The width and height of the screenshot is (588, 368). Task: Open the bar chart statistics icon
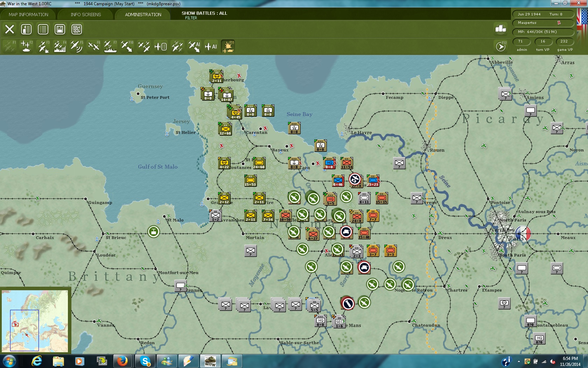(x=501, y=29)
